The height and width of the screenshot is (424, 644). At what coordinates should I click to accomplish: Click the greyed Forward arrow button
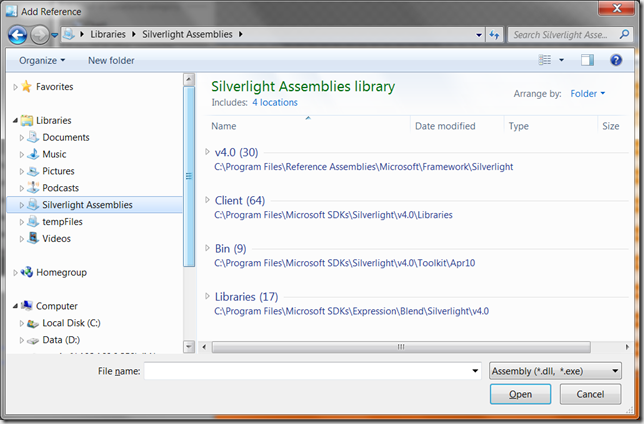40,35
